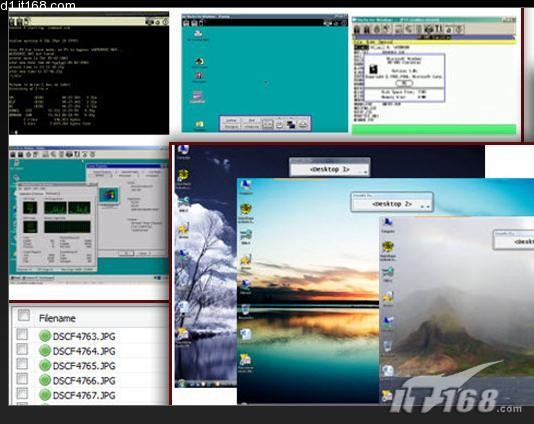This screenshot has width=534, height=424.
Task: Click the green status icon of DSCF4766.JPG
Action: [45, 380]
